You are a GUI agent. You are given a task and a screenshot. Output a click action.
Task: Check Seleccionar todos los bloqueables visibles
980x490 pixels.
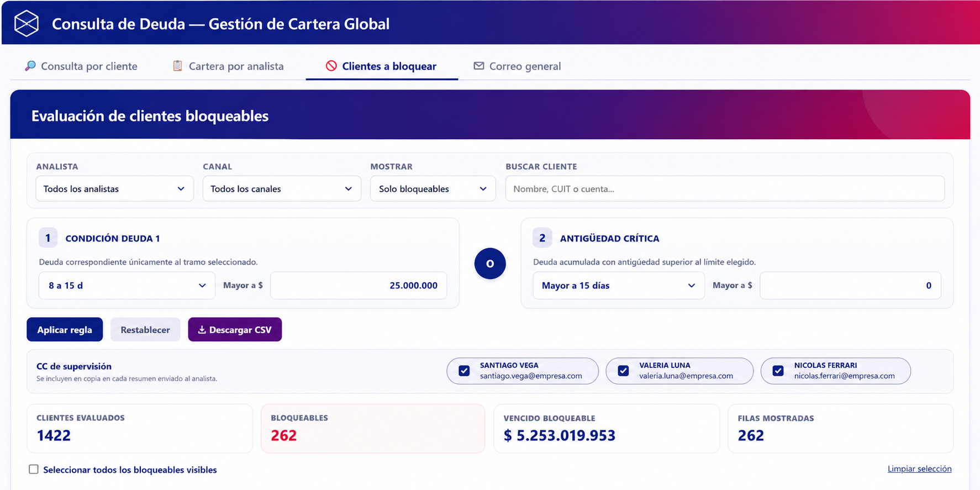[x=34, y=470]
